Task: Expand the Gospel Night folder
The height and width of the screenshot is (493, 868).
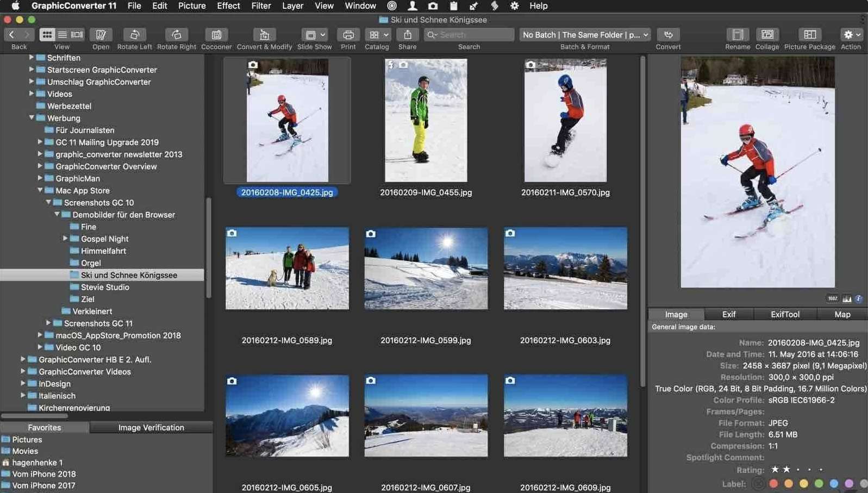Action: (65, 239)
